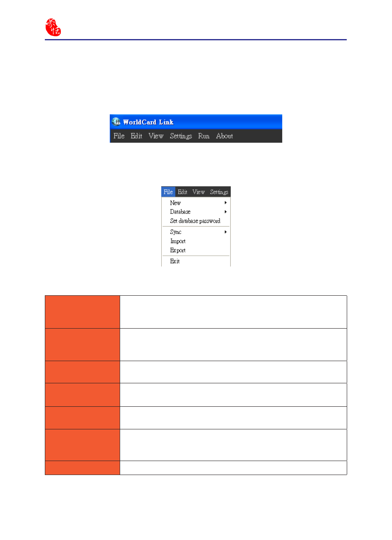Open the Run menu
This screenshot has height=540, width=392.
pyautogui.click(x=204, y=136)
